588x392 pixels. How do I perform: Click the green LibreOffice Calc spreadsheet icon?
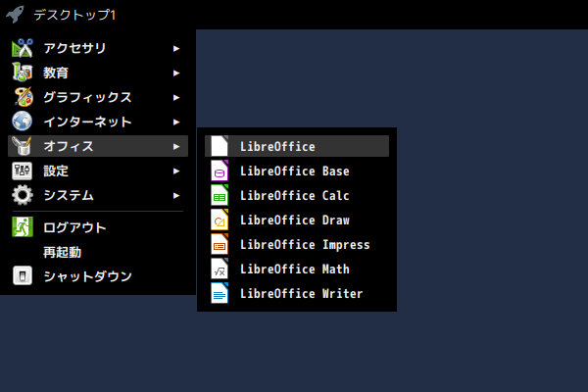click(220, 195)
